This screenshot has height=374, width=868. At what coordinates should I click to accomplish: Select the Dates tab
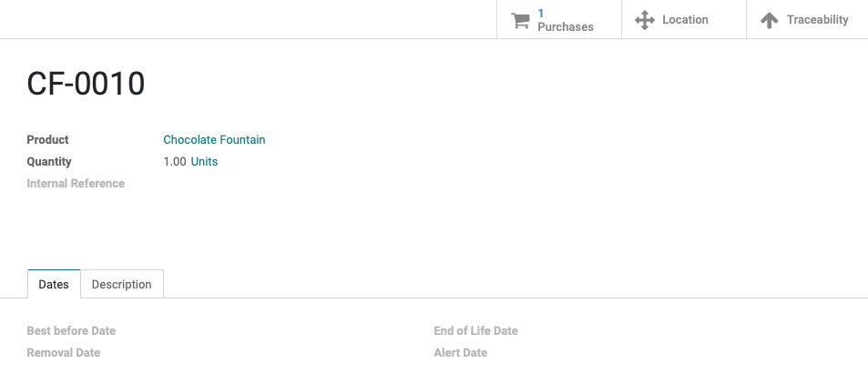click(x=54, y=284)
